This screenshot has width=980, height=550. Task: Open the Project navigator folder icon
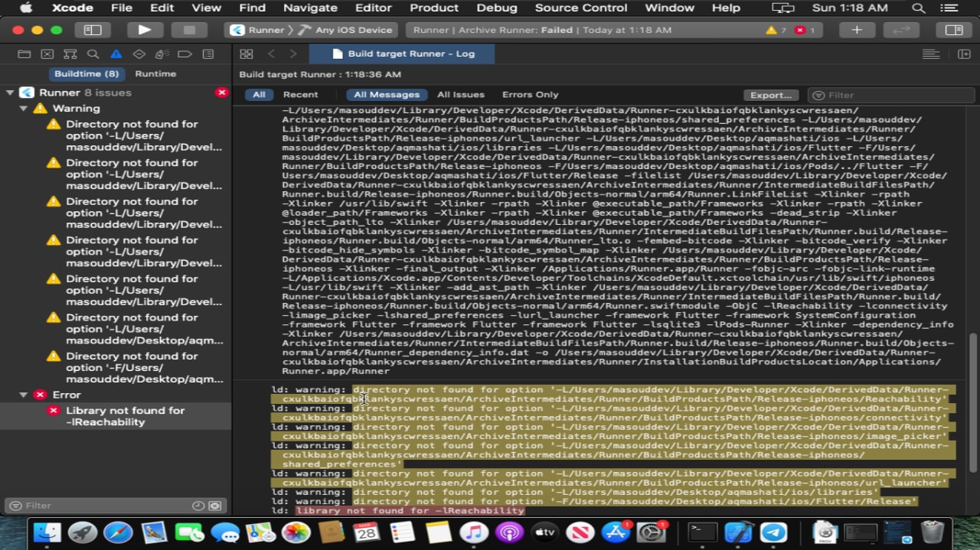point(24,54)
